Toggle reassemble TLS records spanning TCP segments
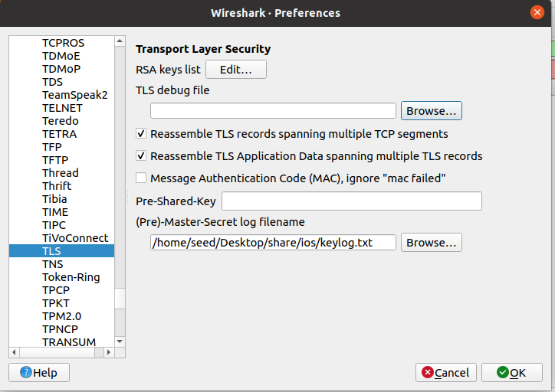 tap(141, 134)
